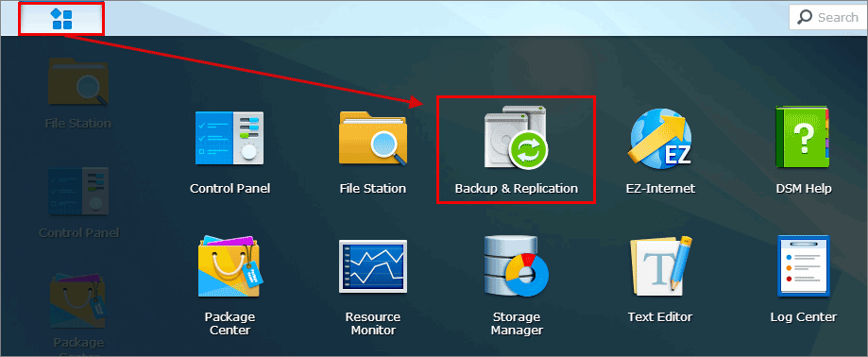Click the Backup & Replication text label
Image resolution: width=868 pixels, height=357 pixels.
[516, 188]
